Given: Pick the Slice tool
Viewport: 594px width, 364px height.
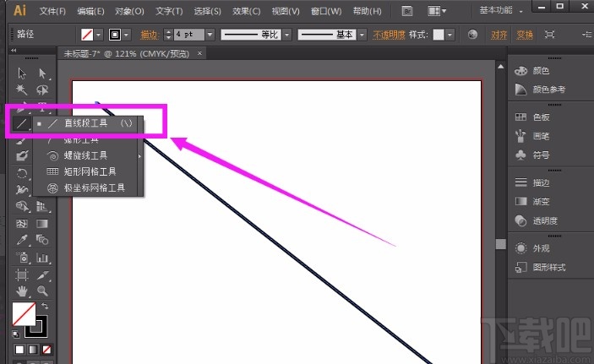Looking at the screenshot, I should [x=43, y=275].
